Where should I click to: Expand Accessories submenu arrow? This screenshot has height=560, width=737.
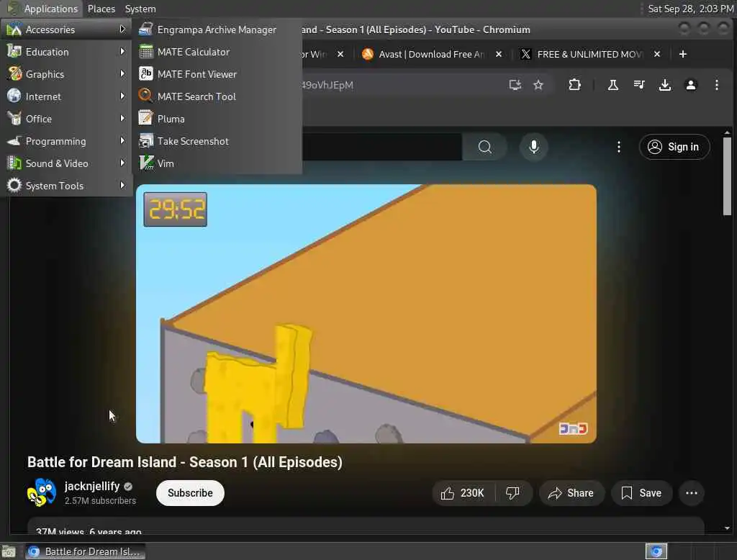tap(122, 30)
